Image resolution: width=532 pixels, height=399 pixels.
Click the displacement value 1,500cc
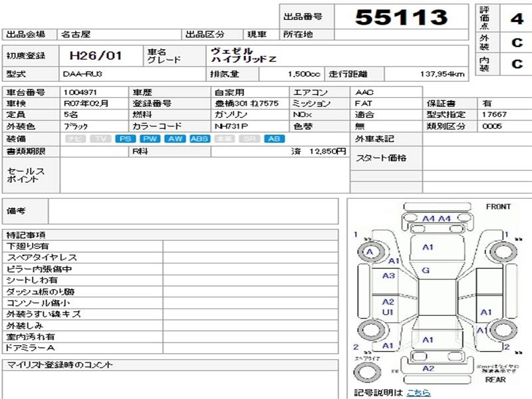click(304, 74)
